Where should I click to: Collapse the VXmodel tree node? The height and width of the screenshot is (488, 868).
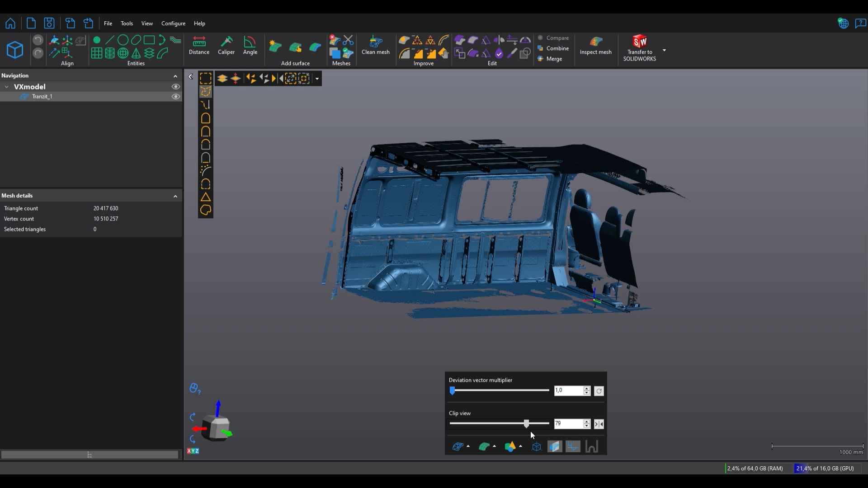(7, 87)
